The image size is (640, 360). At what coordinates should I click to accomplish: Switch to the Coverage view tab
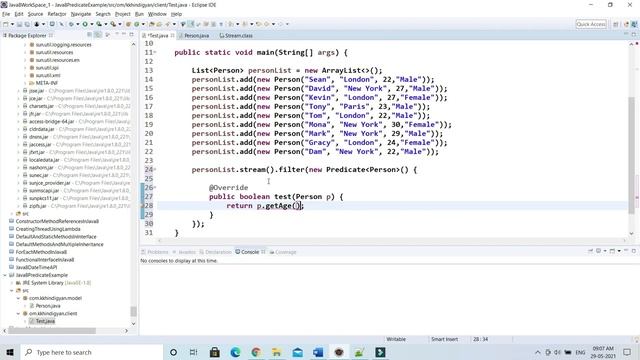[x=283, y=252]
